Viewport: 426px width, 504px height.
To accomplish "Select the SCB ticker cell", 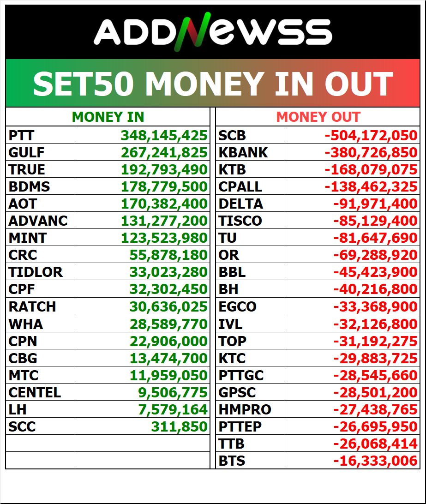I will (232, 135).
